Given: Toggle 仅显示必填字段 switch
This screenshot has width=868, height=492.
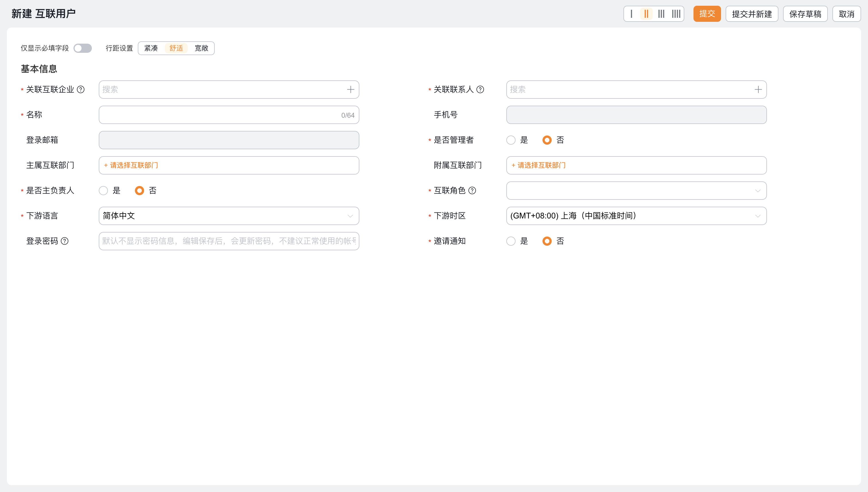Looking at the screenshot, I should click(x=83, y=48).
